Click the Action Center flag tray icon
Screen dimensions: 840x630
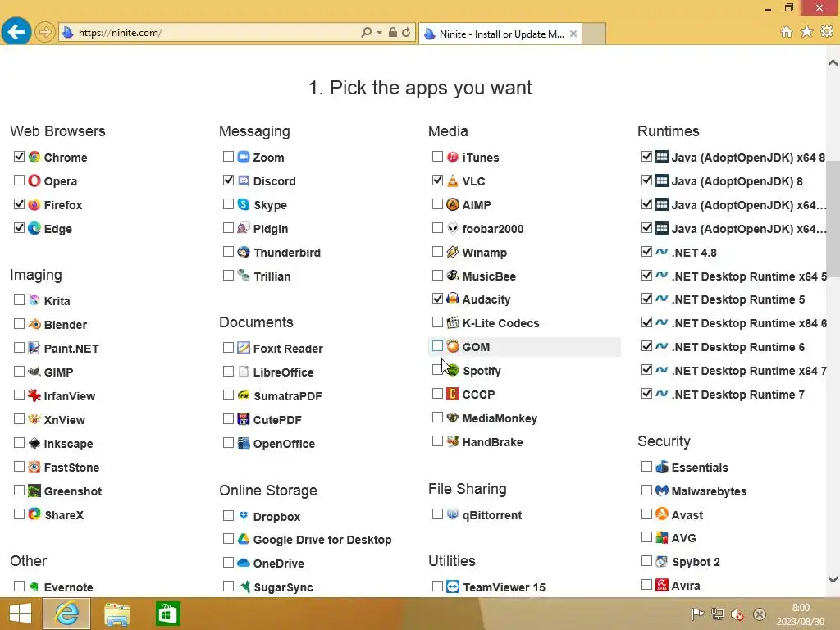coord(697,614)
